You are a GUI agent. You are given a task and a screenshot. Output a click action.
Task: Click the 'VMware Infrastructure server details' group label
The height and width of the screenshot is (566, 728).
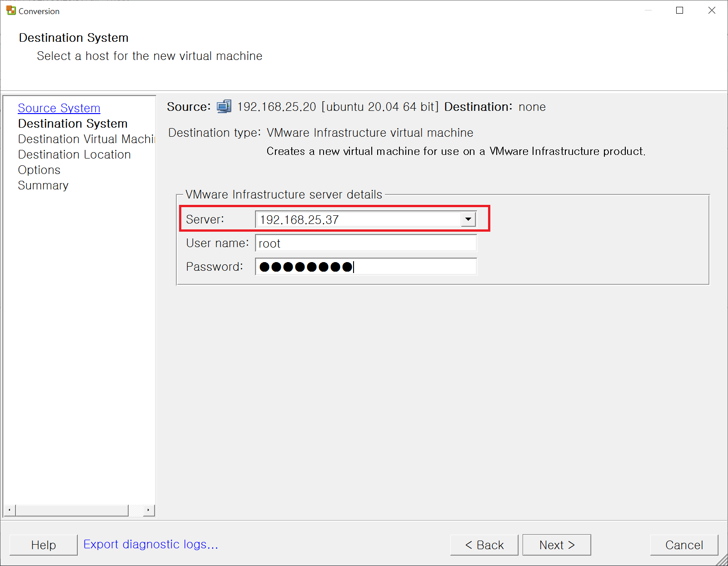[x=284, y=194]
